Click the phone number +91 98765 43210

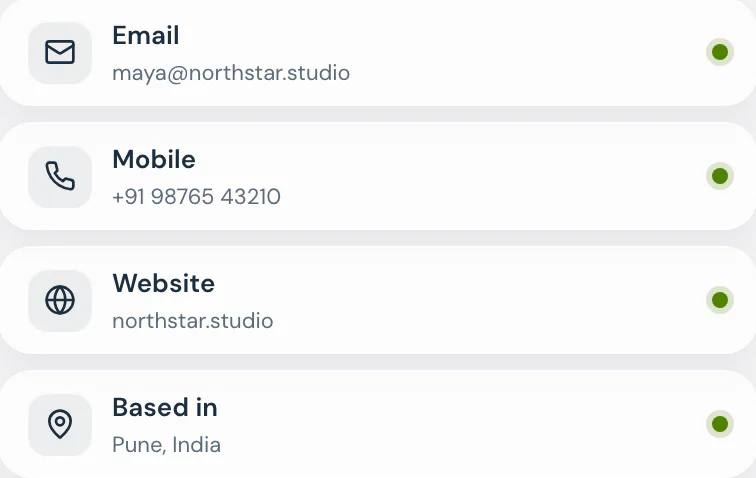[196, 197]
